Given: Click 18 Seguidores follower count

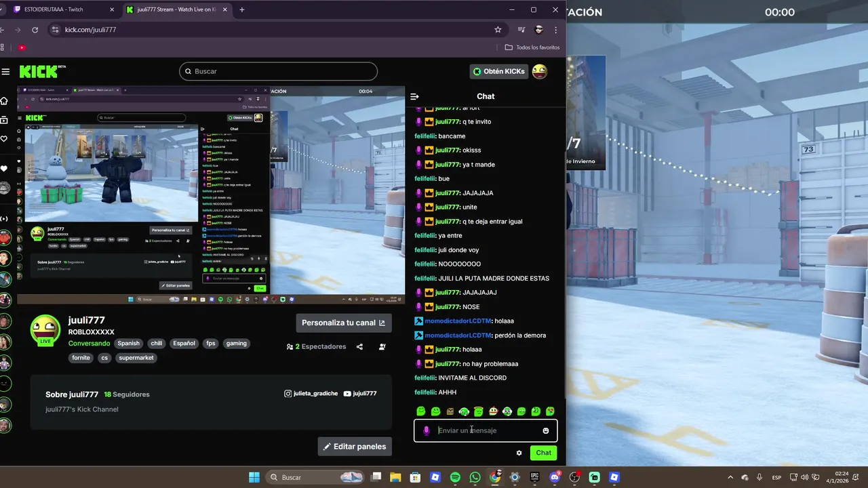Looking at the screenshot, I should [127, 394].
